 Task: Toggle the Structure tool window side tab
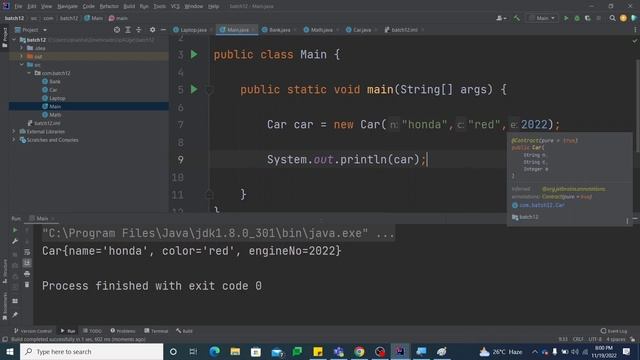[4, 271]
